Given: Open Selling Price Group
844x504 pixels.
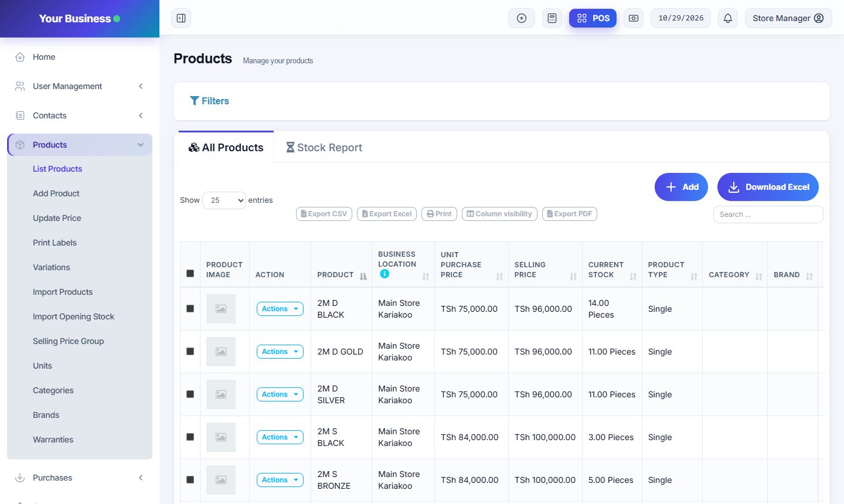Looking at the screenshot, I should coord(68,341).
